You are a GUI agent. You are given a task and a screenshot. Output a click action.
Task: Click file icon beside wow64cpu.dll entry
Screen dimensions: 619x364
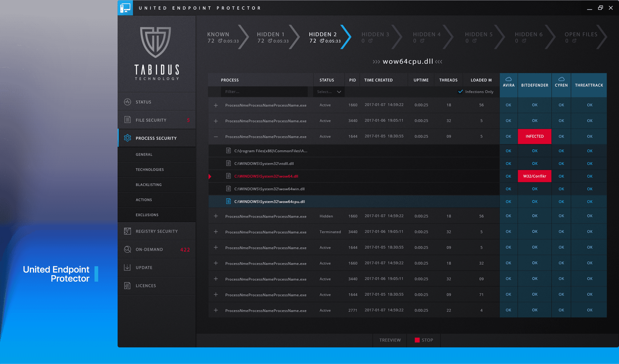tap(228, 201)
